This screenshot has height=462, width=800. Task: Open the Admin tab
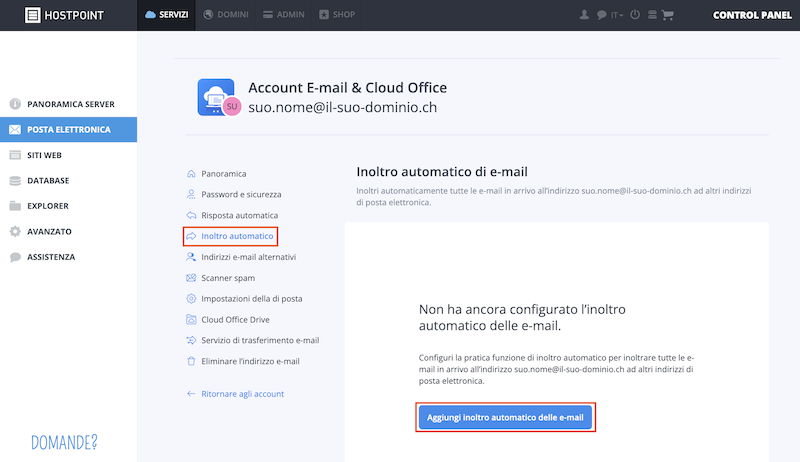[x=284, y=15]
